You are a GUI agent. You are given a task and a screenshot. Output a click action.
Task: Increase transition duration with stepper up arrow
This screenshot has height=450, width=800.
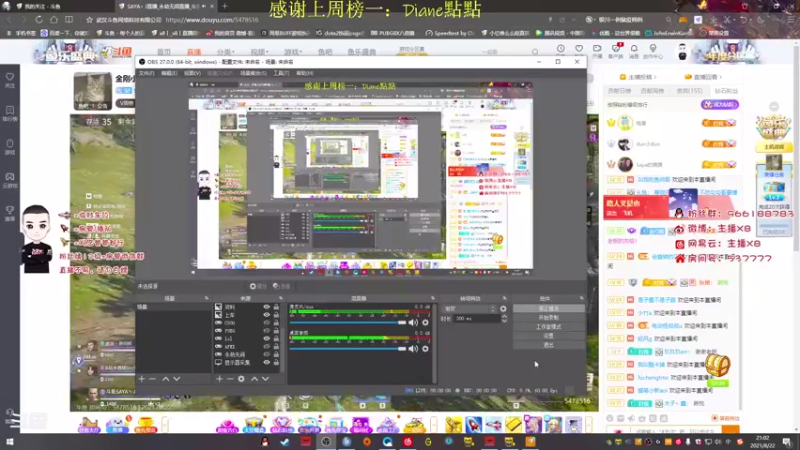(x=504, y=316)
